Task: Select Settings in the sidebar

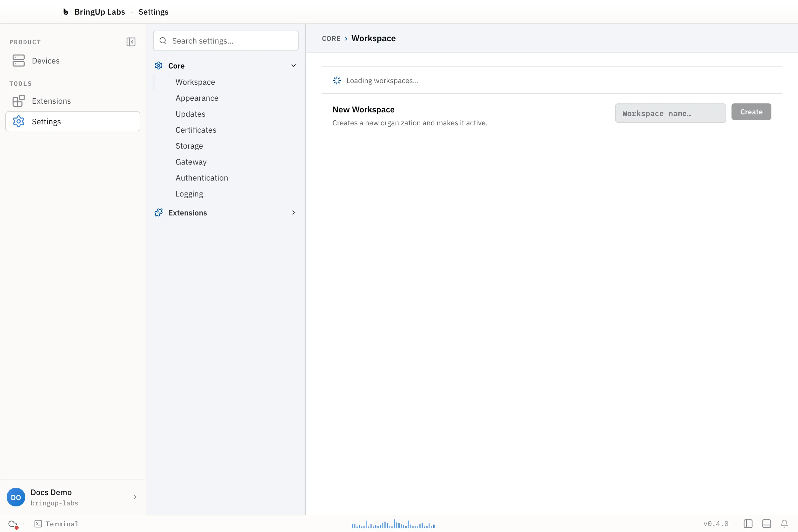Action: [x=73, y=121]
